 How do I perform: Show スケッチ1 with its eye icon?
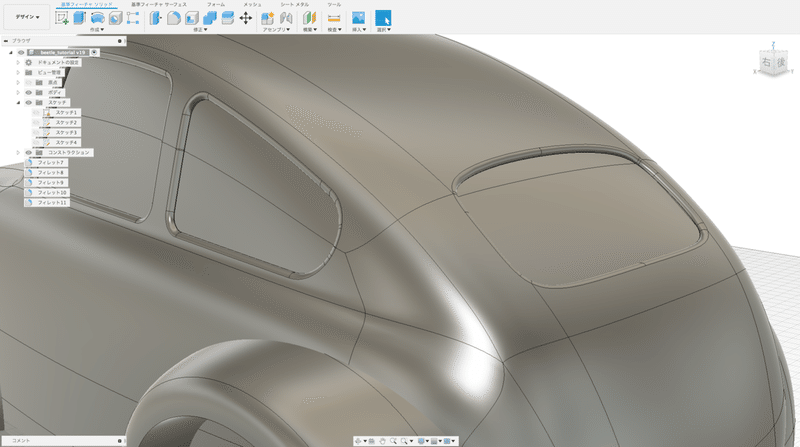pyautogui.click(x=36, y=113)
